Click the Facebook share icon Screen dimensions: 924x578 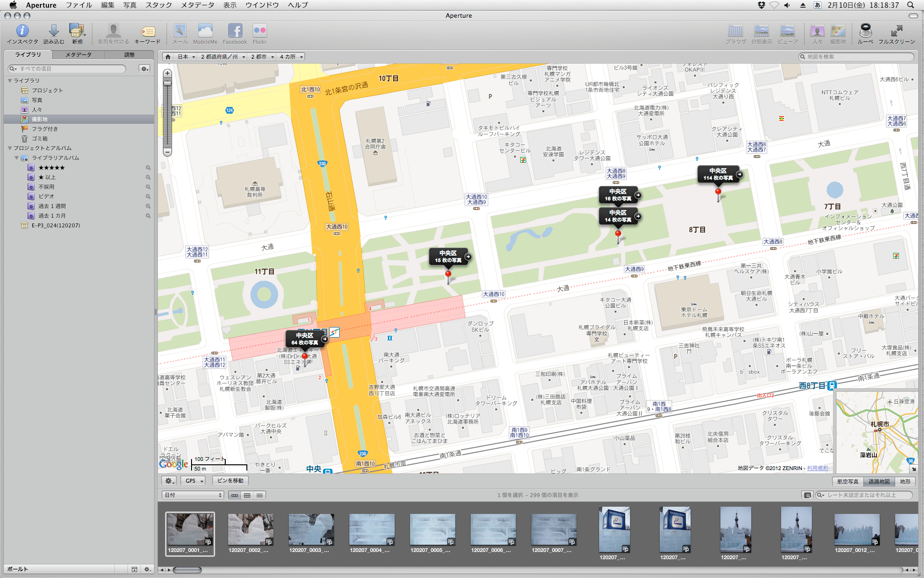235,31
